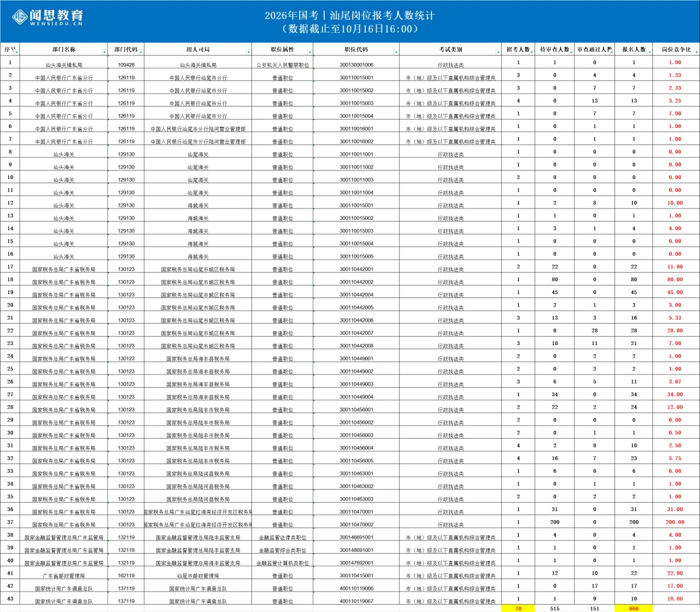Open the 审查通过人数 column filter dropdown

tap(611, 52)
